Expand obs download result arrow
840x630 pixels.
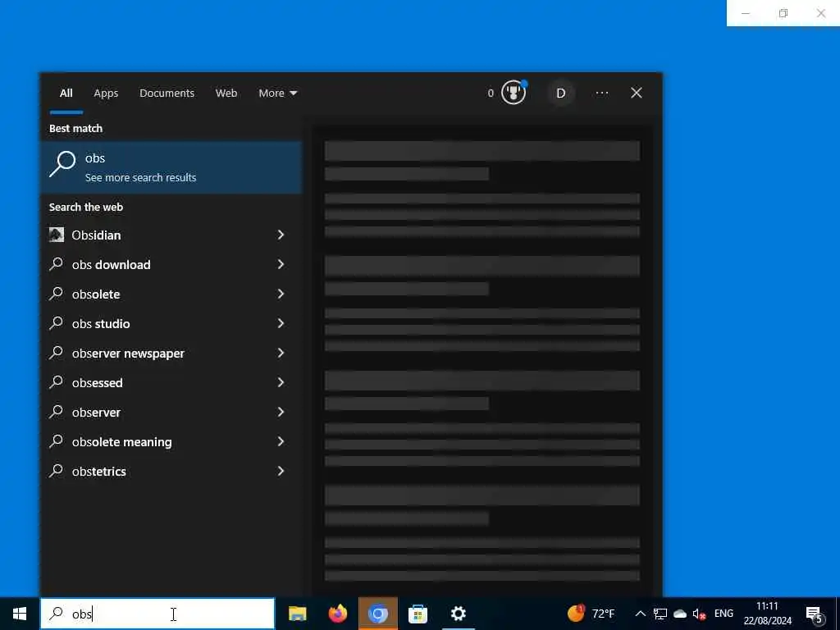click(x=281, y=264)
